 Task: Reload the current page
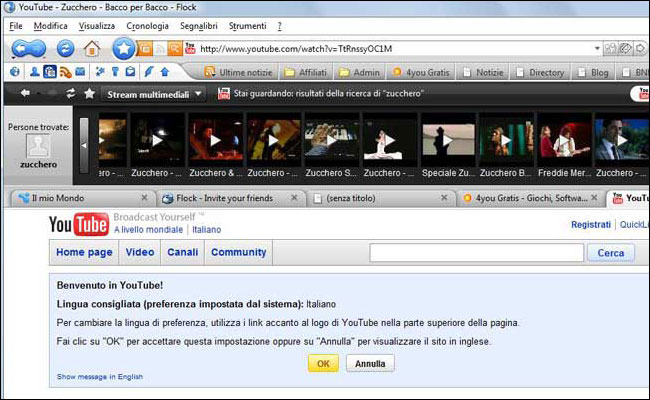coord(66,48)
